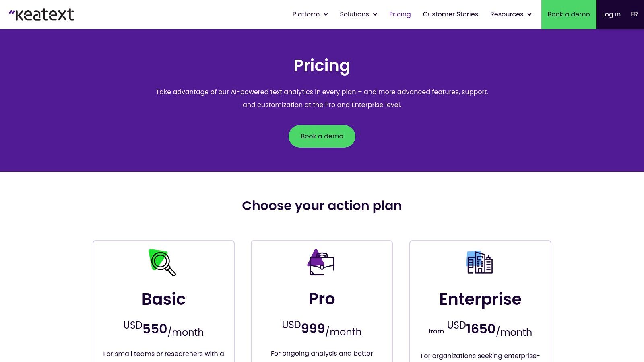
Task: Select the Pro plan heading
Action: [322, 299]
